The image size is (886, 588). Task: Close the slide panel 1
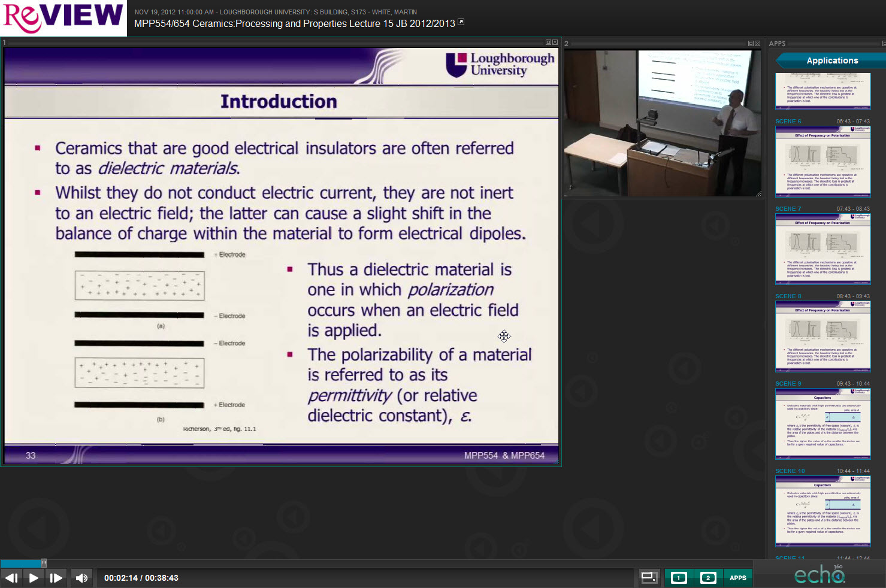(x=555, y=43)
